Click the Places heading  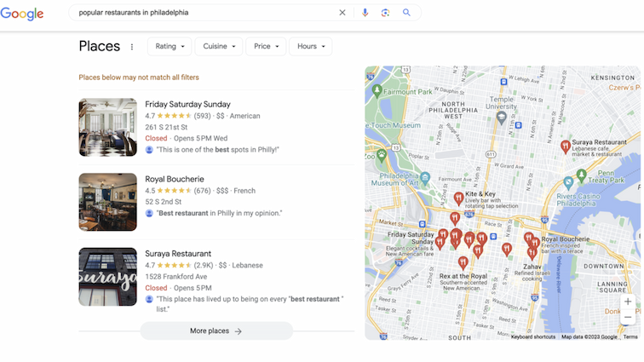[100, 47]
